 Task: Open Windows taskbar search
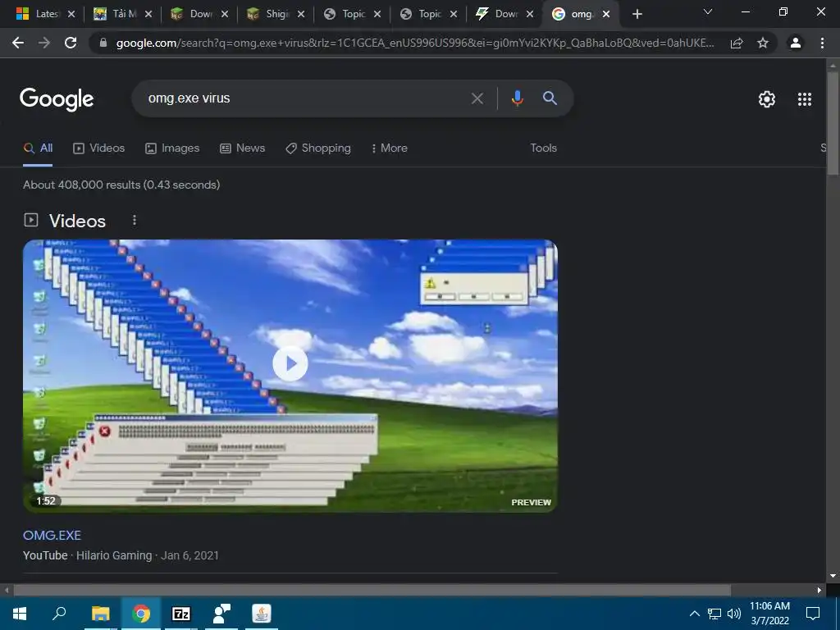click(59, 614)
